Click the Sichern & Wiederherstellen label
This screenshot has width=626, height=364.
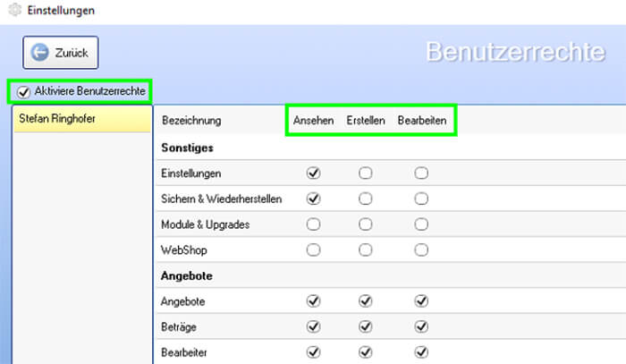221,199
